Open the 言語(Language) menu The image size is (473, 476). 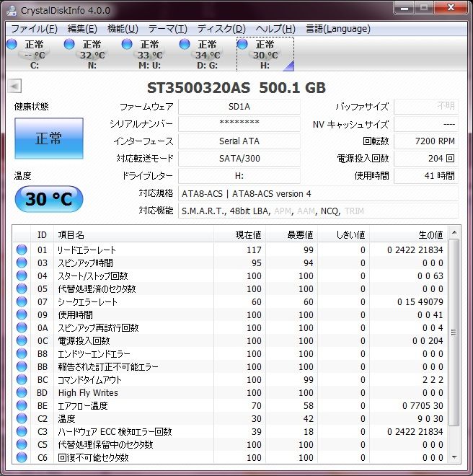coord(338,29)
